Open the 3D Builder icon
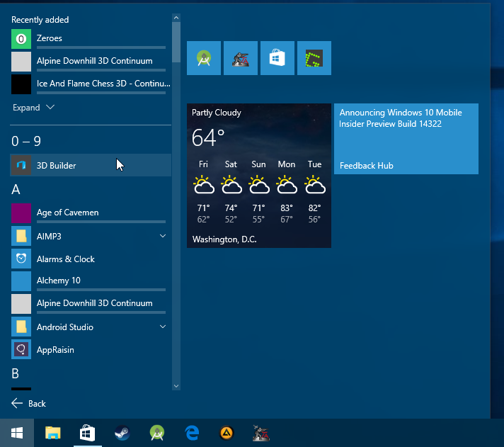This screenshot has width=504, height=447. (21, 165)
